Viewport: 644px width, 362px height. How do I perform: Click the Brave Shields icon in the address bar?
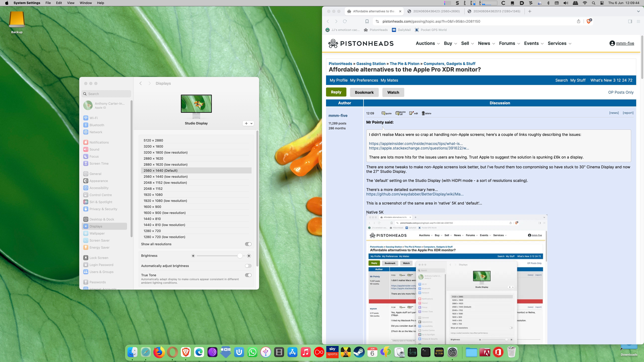(x=589, y=21)
